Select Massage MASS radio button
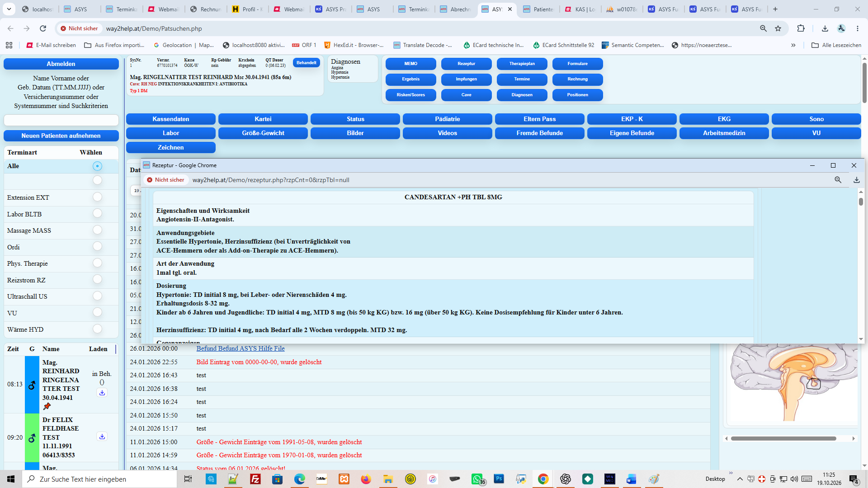 click(97, 230)
